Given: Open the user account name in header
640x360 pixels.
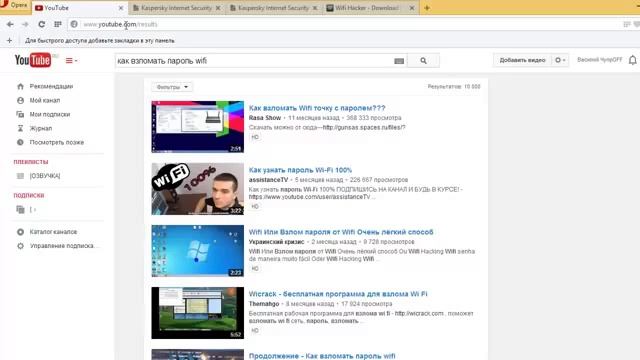Looking at the screenshot, I should (599, 60).
